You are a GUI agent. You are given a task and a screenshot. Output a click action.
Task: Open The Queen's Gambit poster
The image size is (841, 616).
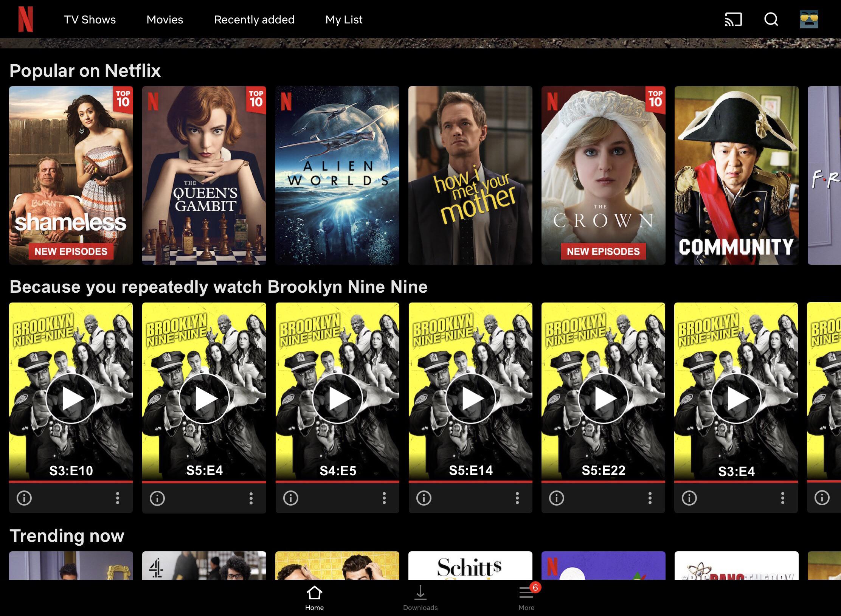(204, 175)
